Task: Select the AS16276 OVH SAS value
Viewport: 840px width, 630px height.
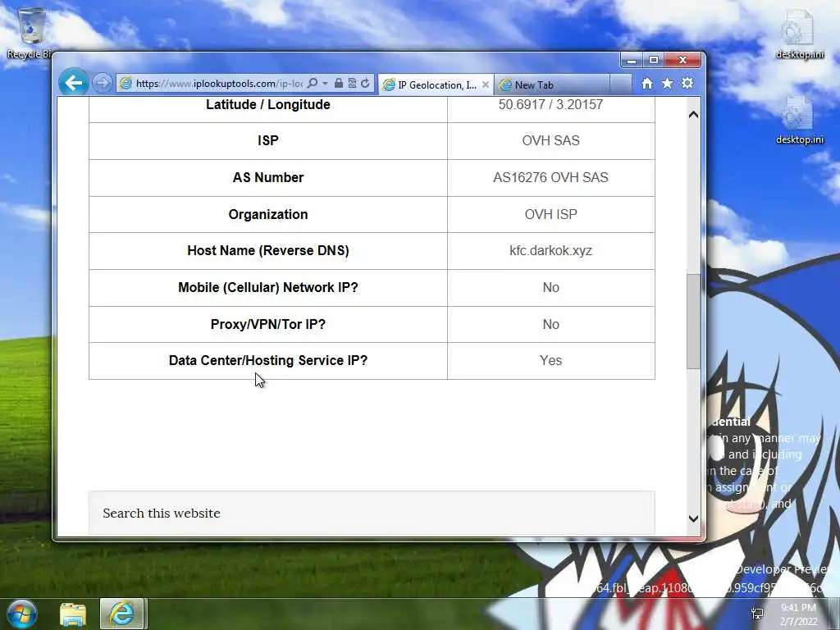Action: 550,177
